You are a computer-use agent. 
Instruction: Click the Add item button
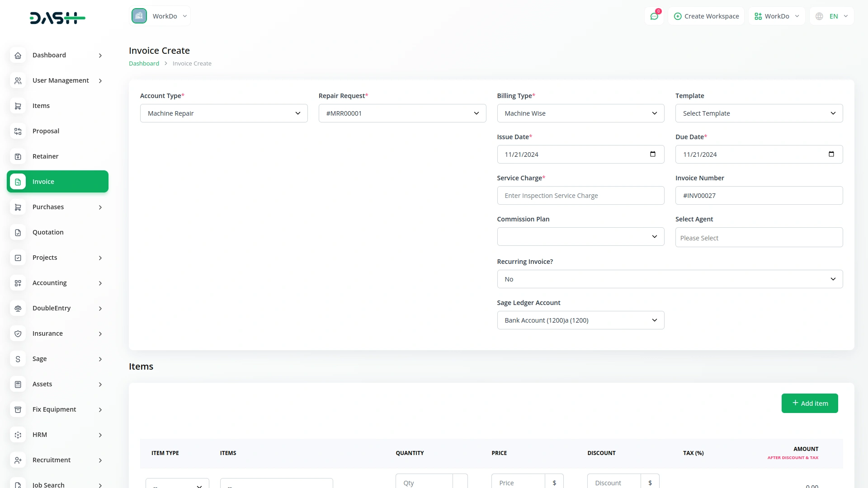click(x=809, y=403)
